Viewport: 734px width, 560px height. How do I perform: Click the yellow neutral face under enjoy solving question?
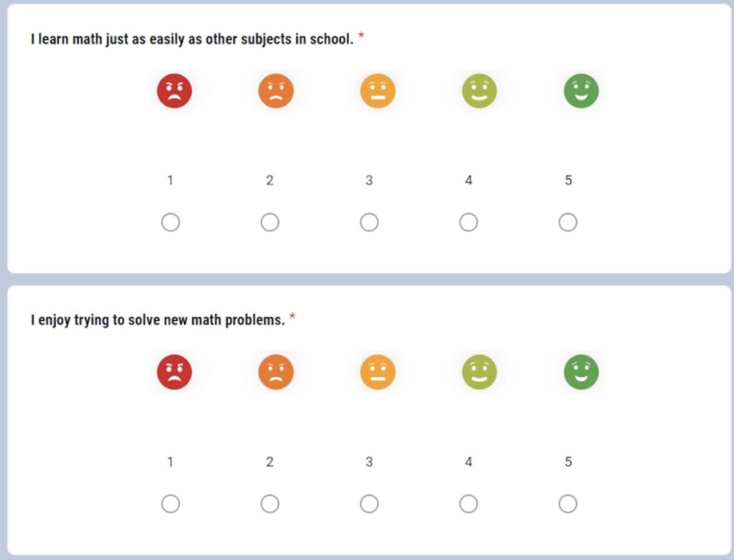378,372
